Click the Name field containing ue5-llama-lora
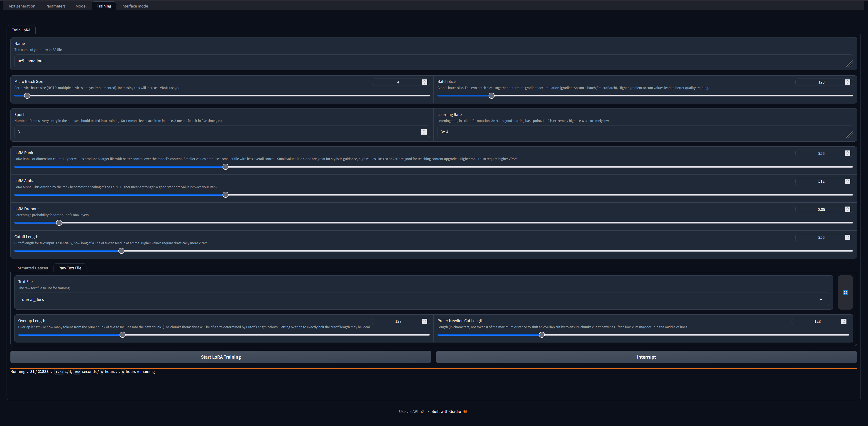 431,61
